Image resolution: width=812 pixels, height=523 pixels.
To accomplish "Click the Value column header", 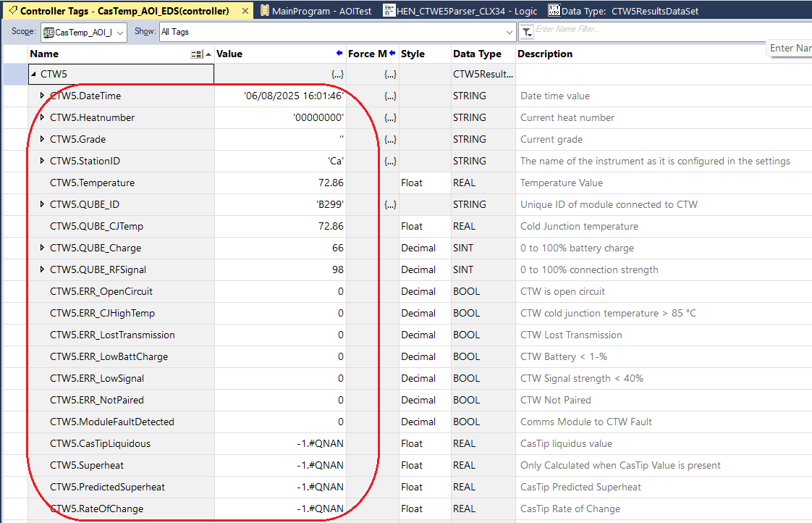I will click(x=279, y=54).
